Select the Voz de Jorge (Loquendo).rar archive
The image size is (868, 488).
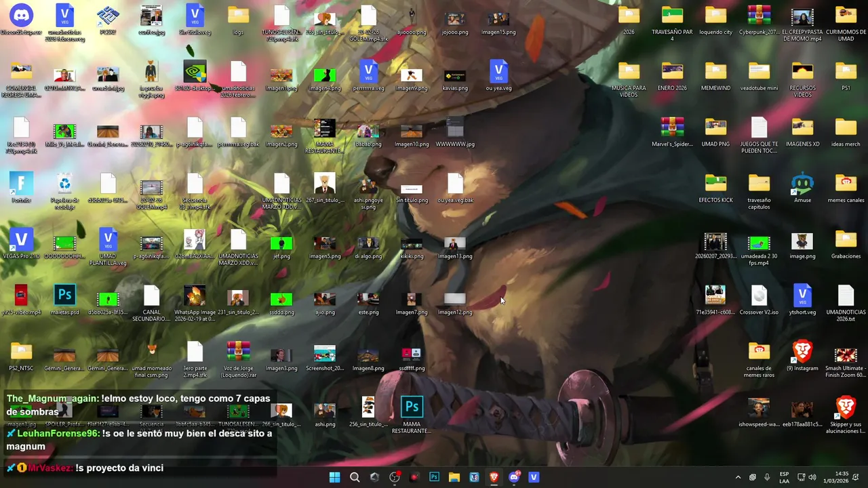238,352
